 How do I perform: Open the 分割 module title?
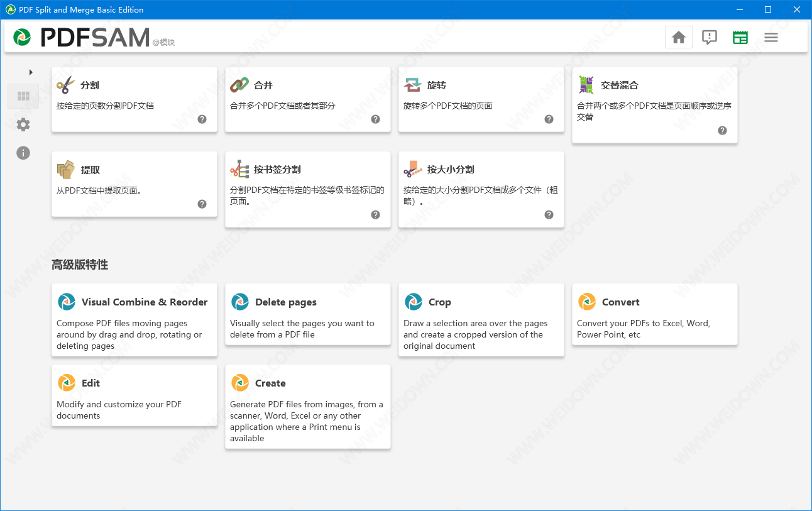click(x=90, y=85)
